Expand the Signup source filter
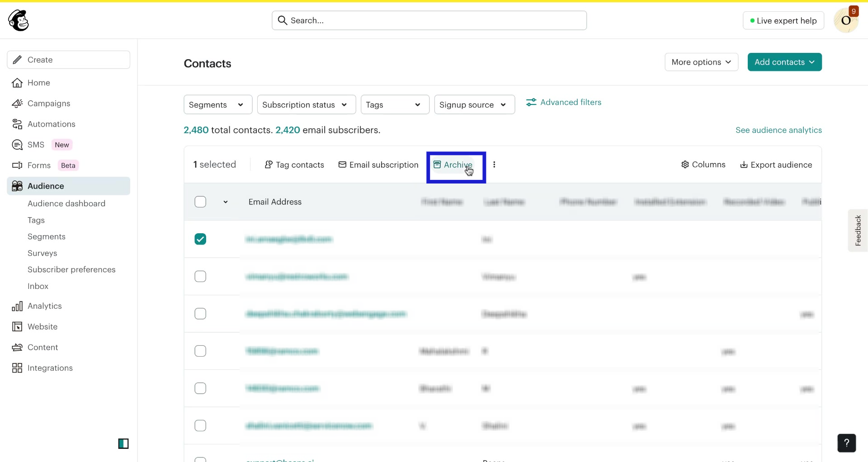Viewport: 868px width, 462px height. (474, 104)
